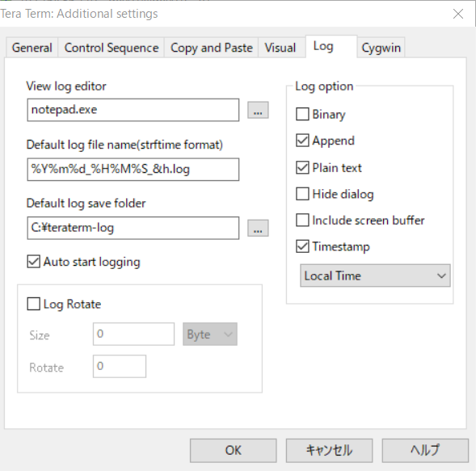Open help with the ヘルプ button
This screenshot has width=476, height=471.
coord(425,450)
